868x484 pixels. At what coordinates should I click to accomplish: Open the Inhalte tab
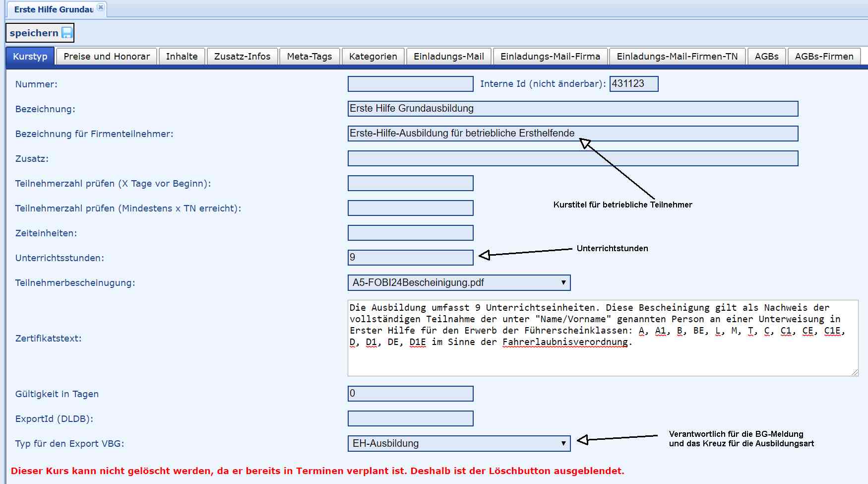pos(182,57)
